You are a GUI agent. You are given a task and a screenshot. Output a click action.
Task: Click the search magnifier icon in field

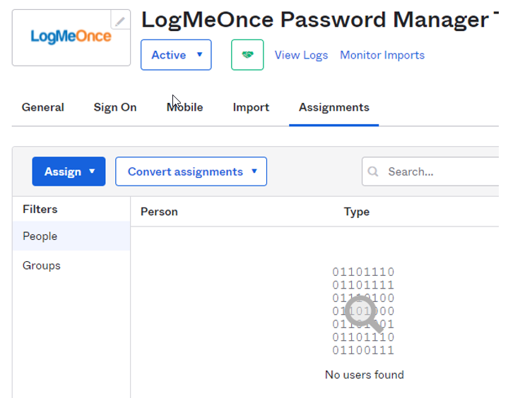[x=373, y=171]
